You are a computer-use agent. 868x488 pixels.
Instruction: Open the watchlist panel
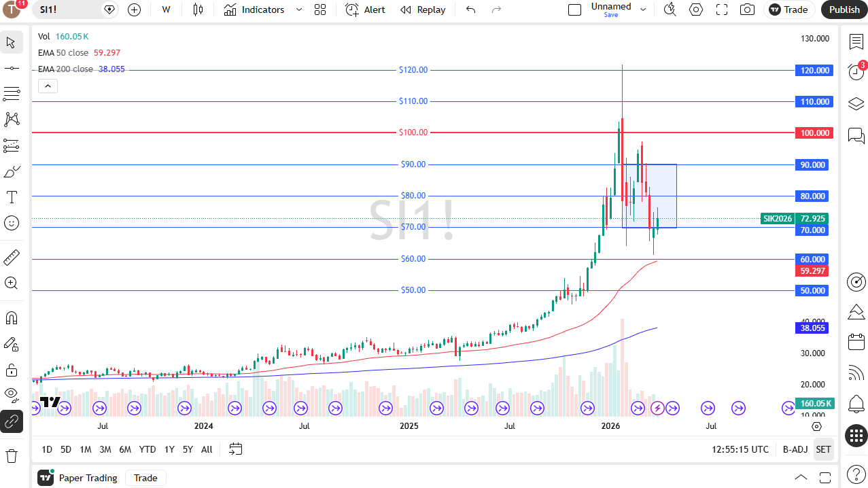[856, 41]
